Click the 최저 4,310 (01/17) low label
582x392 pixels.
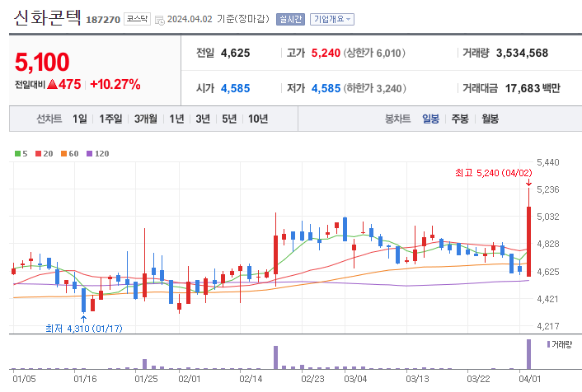click(x=84, y=329)
